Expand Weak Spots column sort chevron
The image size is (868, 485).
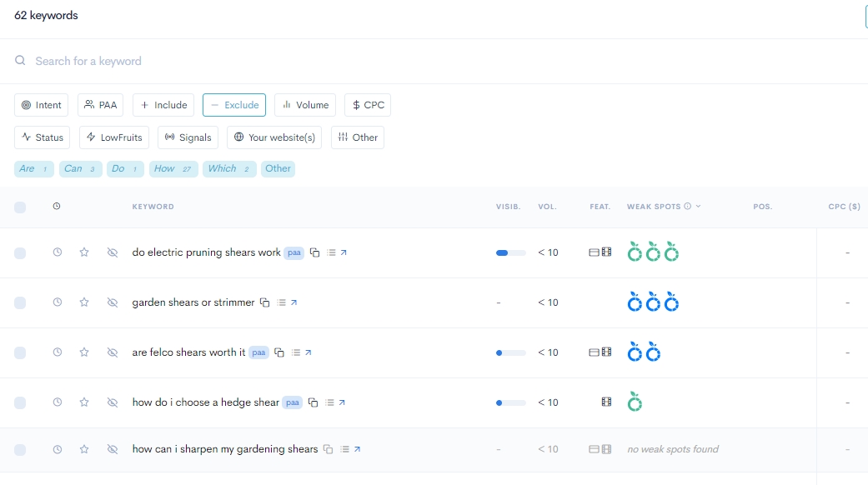[698, 207]
